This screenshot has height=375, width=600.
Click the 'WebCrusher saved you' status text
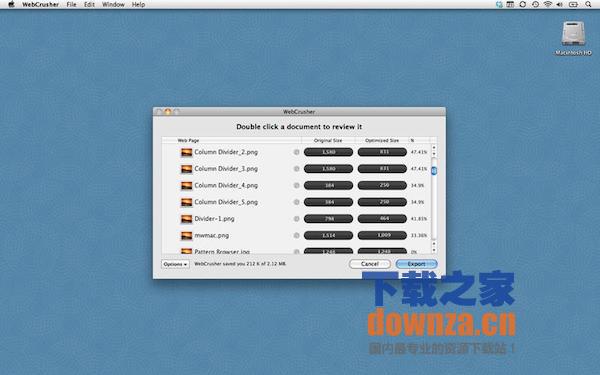coord(240,264)
